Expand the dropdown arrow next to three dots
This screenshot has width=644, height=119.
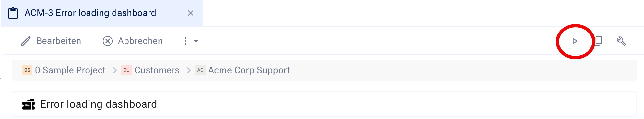pyautogui.click(x=196, y=41)
